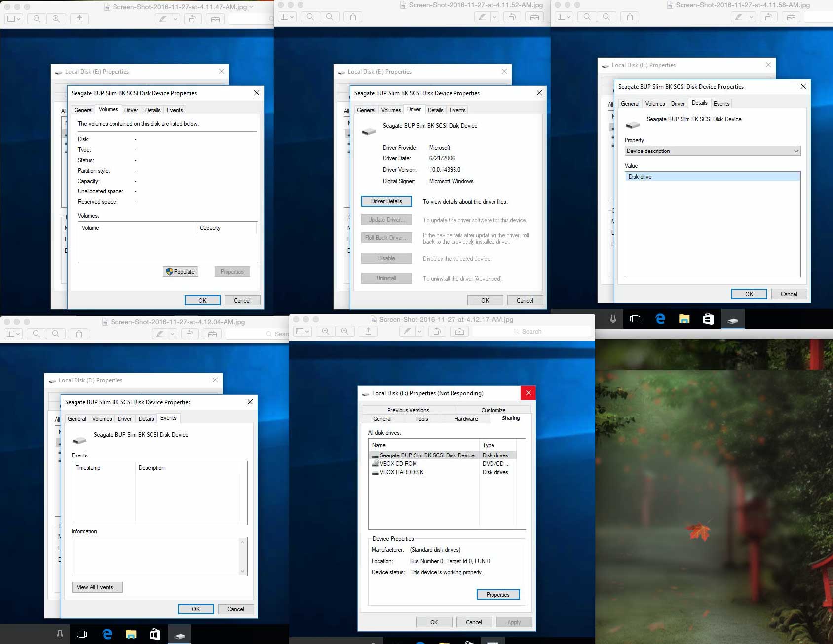Show markup toolbox in 4.11.47-AM Preview window
Image resolution: width=833 pixels, height=644 pixels.
tap(215, 19)
